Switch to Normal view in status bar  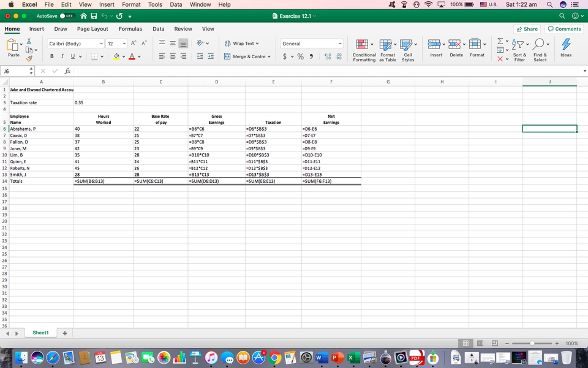(x=466, y=343)
